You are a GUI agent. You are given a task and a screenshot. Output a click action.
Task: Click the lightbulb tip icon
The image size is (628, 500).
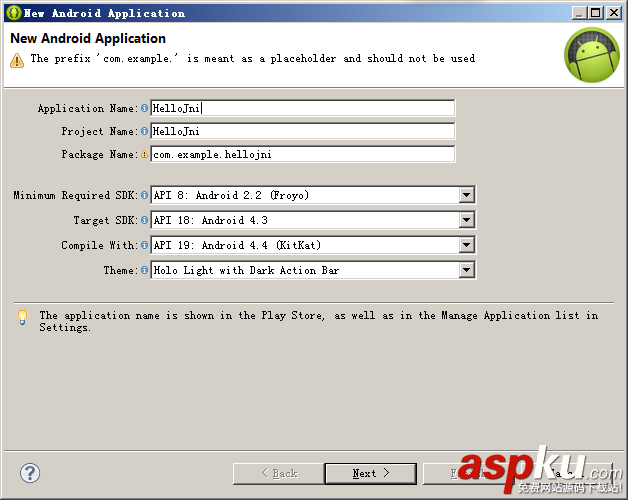click(22, 317)
